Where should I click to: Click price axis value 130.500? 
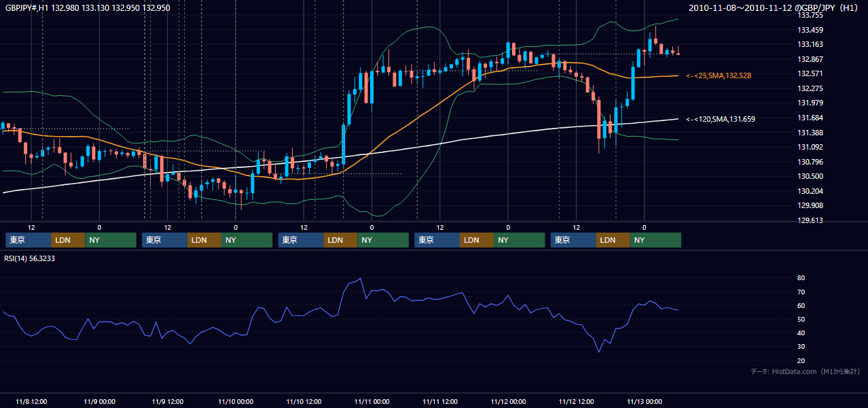pos(812,176)
